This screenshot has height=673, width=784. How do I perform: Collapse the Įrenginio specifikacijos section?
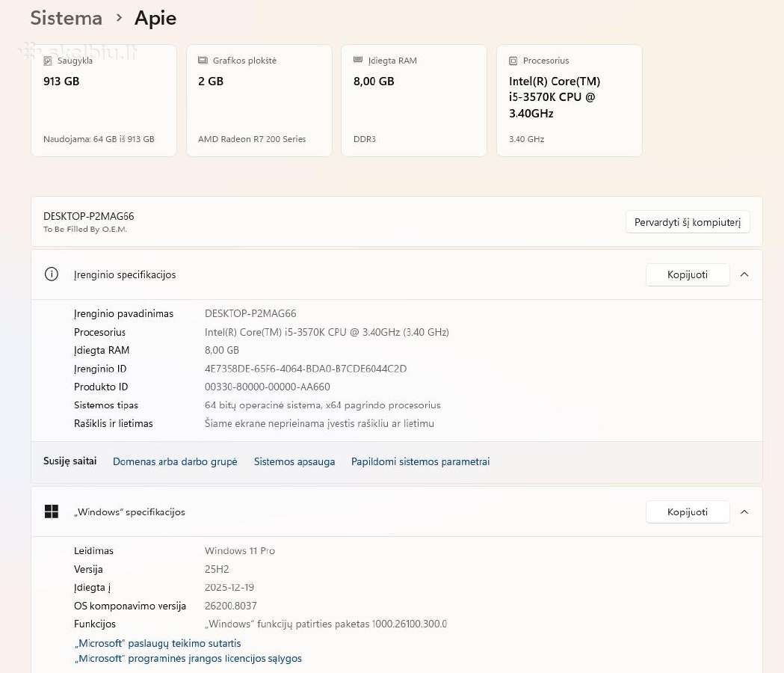point(744,274)
